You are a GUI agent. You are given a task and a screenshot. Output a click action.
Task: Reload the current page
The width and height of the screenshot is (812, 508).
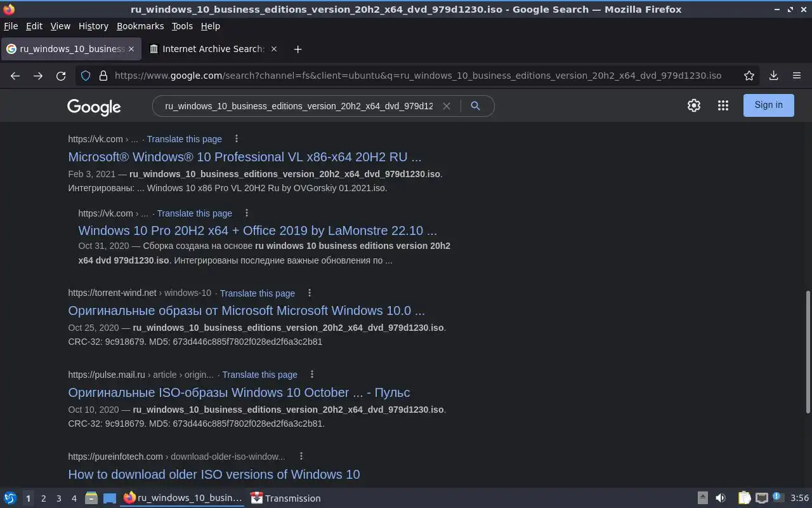coord(61,76)
